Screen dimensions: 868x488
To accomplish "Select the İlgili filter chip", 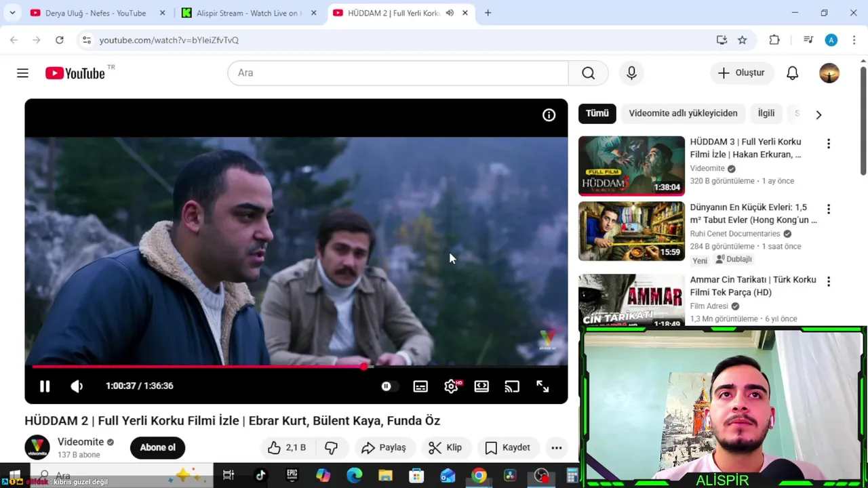I will coord(766,113).
